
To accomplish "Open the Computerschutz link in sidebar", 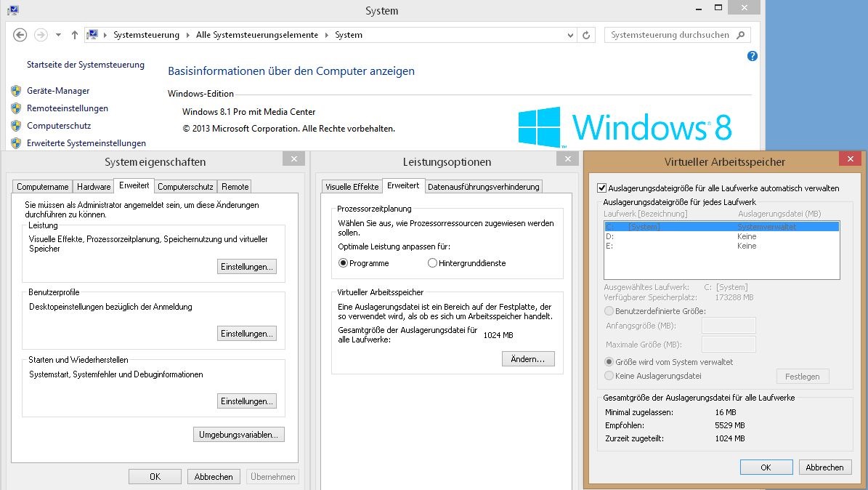I will click(59, 126).
